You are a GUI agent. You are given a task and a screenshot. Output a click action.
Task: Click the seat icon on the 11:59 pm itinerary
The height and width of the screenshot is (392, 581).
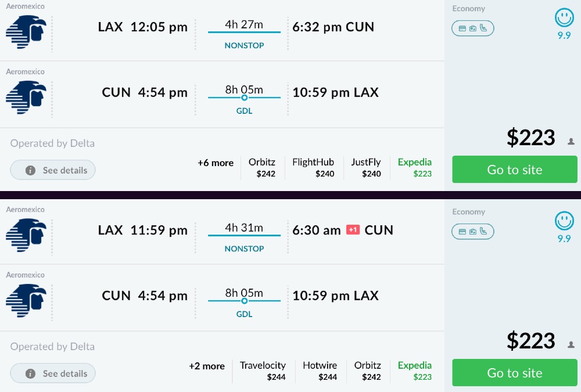(x=483, y=232)
